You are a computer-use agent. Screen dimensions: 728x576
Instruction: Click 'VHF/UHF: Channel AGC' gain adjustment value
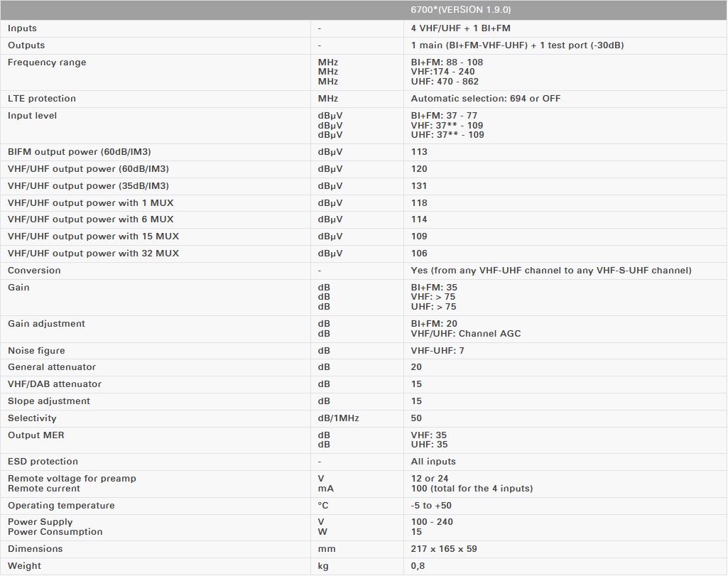pos(465,334)
